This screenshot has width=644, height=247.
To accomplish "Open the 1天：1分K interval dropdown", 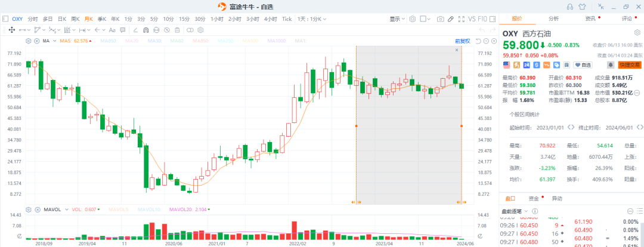I will coord(312,19).
